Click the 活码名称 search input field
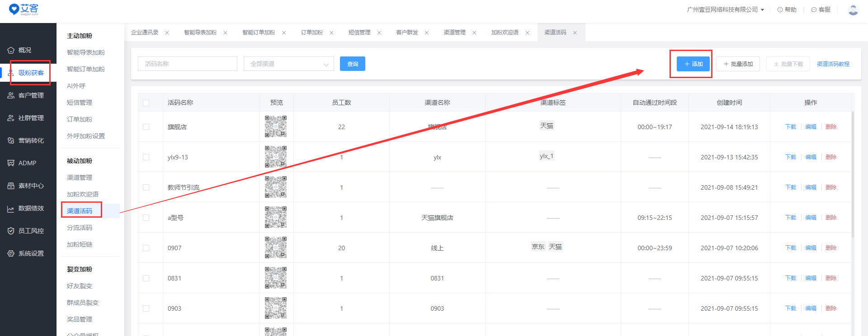This screenshot has width=868, height=336. click(187, 64)
